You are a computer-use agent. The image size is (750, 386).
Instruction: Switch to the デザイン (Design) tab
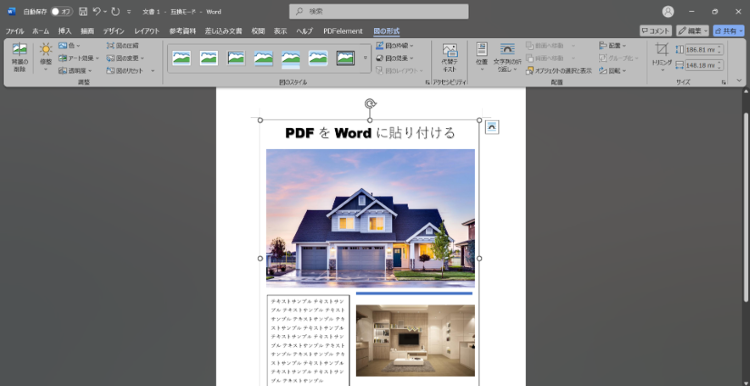pyautogui.click(x=114, y=31)
